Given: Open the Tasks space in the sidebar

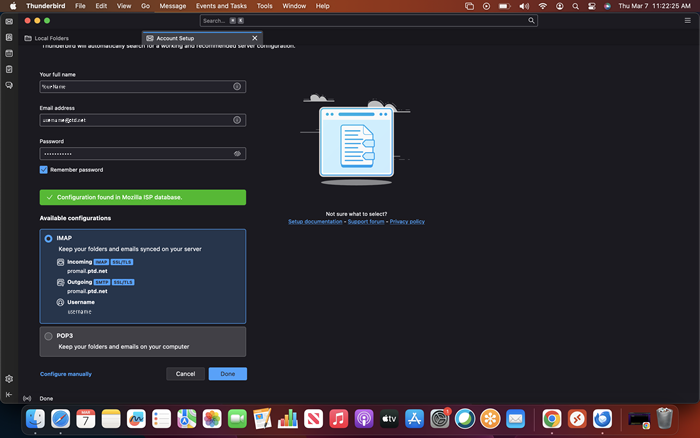Looking at the screenshot, I should pos(9,69).
